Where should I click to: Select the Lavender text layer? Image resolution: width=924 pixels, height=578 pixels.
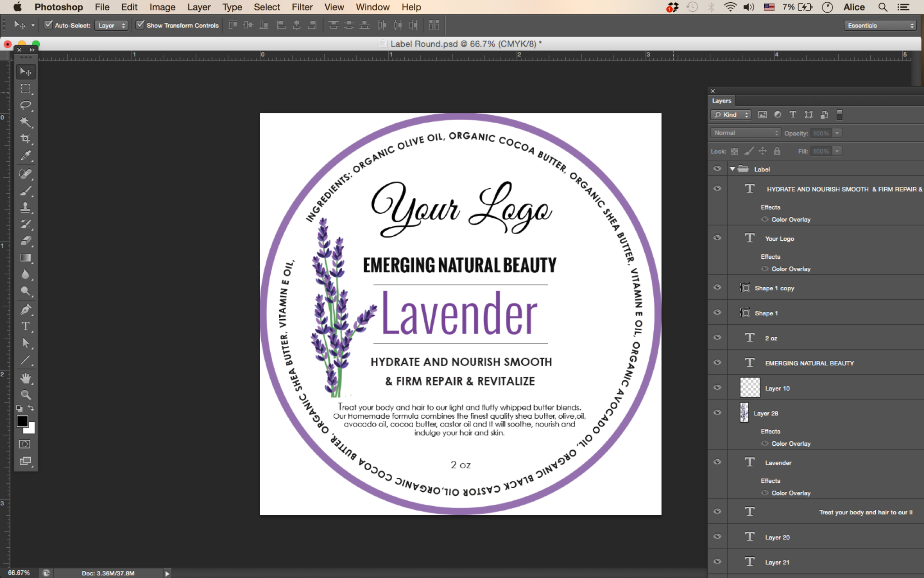click(778, 462)
